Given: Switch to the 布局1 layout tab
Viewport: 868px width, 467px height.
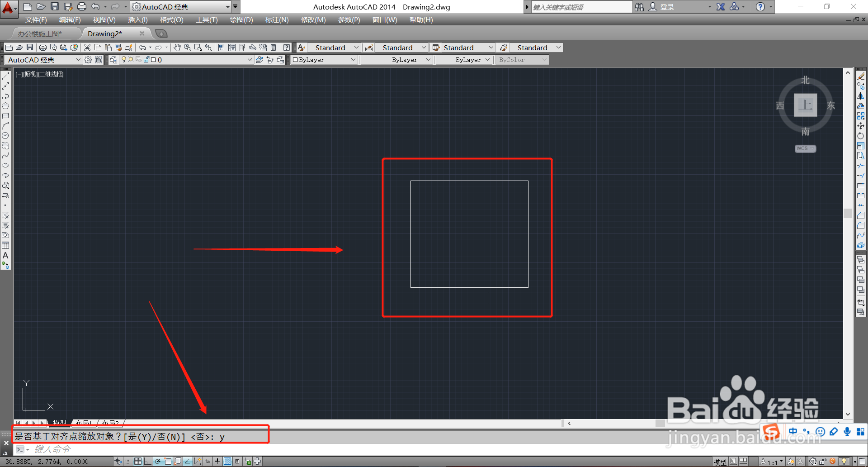Looking at the screenshot, I should click(x=84, y=423).
